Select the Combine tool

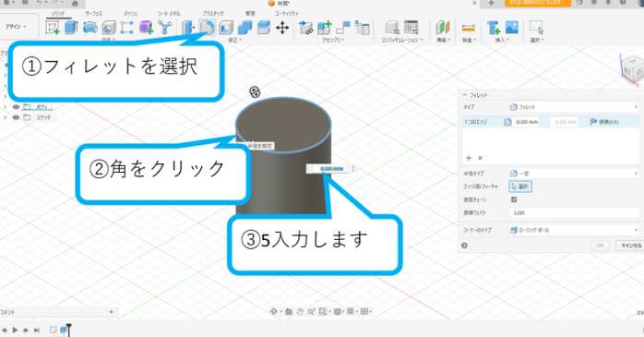point(244,28)
